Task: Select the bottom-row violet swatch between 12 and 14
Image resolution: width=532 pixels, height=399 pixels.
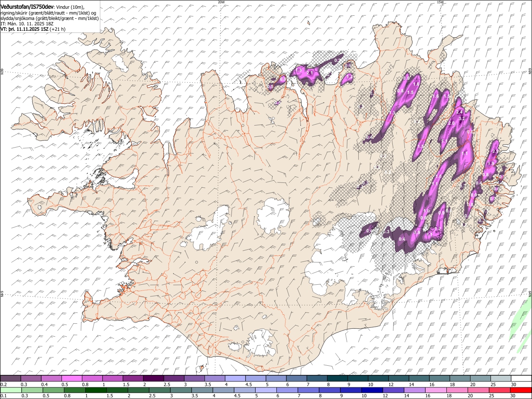Action: 393,390
